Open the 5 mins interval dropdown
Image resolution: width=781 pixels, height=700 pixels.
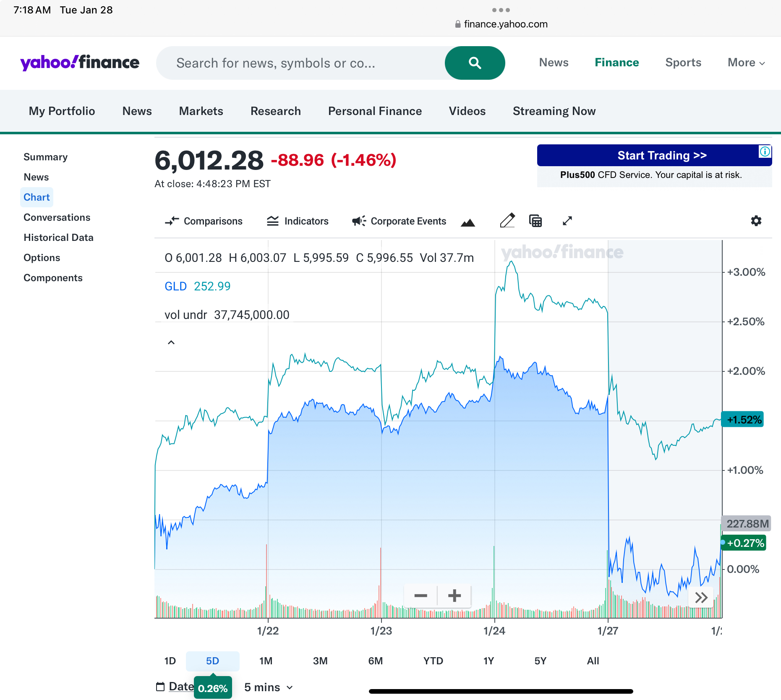point(268,687)
